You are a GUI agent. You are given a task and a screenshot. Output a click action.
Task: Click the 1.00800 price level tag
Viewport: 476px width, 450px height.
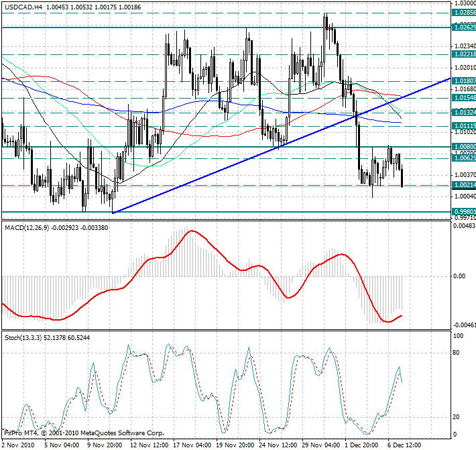(464, 146)
